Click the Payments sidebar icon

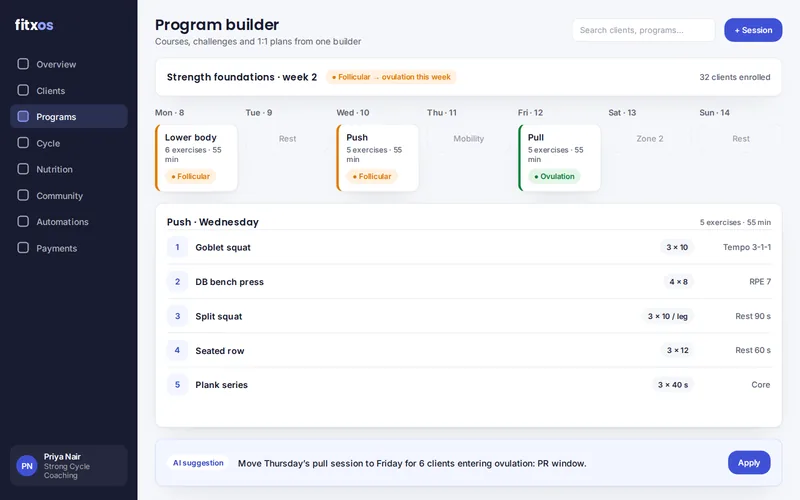click(23, 248)
